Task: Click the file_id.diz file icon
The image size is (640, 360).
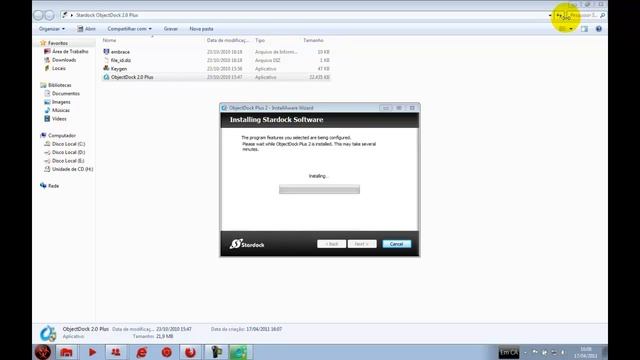Action: tap(106, 60)
